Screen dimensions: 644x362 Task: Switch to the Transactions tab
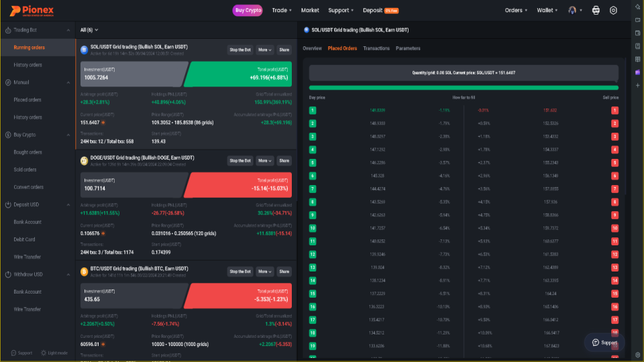(x=376, y=48)
